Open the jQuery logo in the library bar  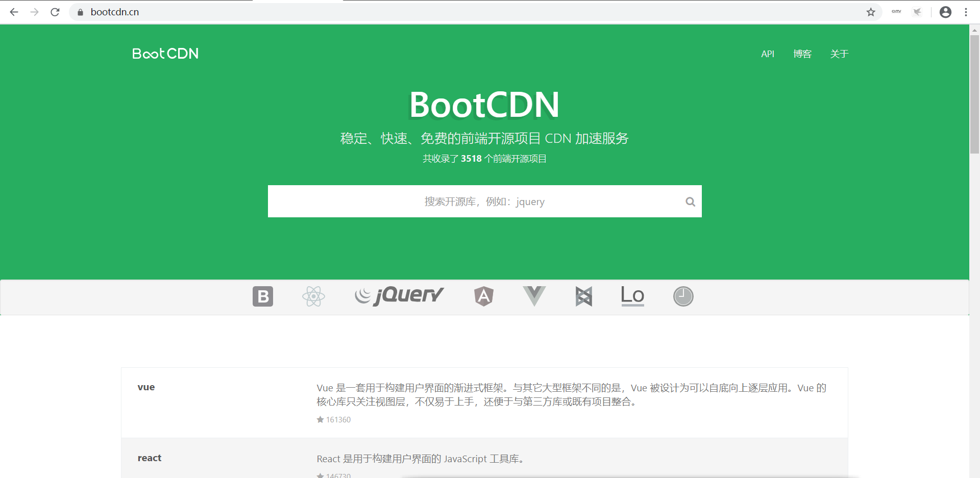pos(399,296)
